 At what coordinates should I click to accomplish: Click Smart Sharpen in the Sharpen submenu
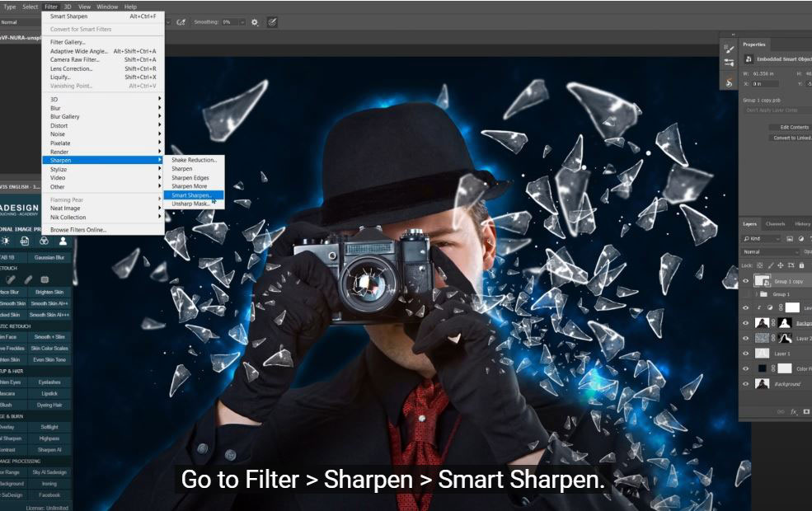(x=191, y=195)
